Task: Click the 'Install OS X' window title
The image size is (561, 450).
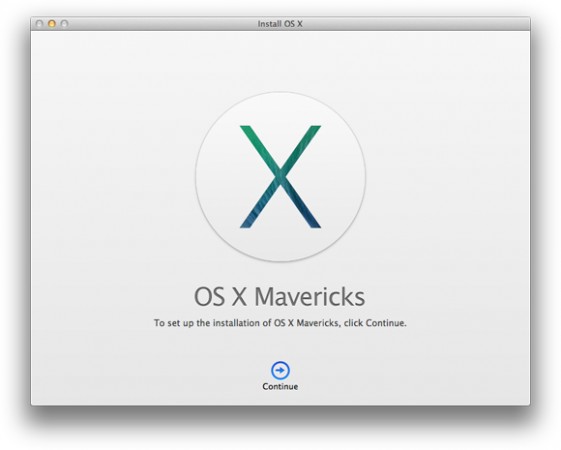Action: pyautogui.click(x=280, y=24)
